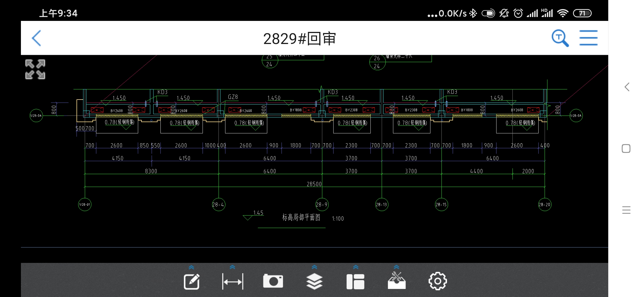Image resolution: width=644 pixels, height=297 pixels.
Task: Tap the 1:100 scale label
Action: [338, 219]
